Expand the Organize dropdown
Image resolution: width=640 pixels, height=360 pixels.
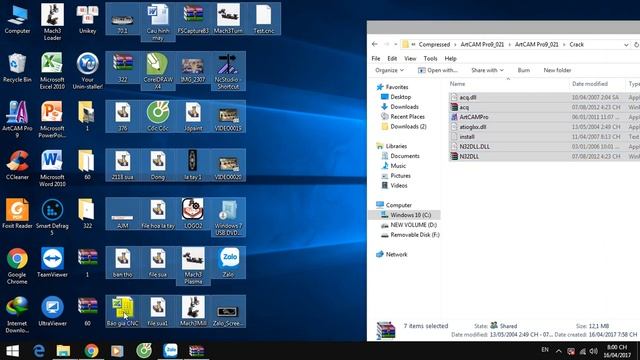[x=389, y=70]
